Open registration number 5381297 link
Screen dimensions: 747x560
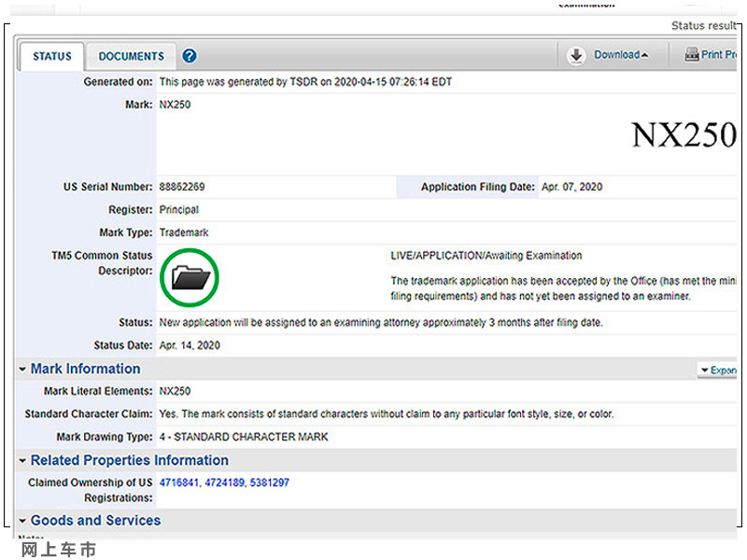tap(269, 483)
